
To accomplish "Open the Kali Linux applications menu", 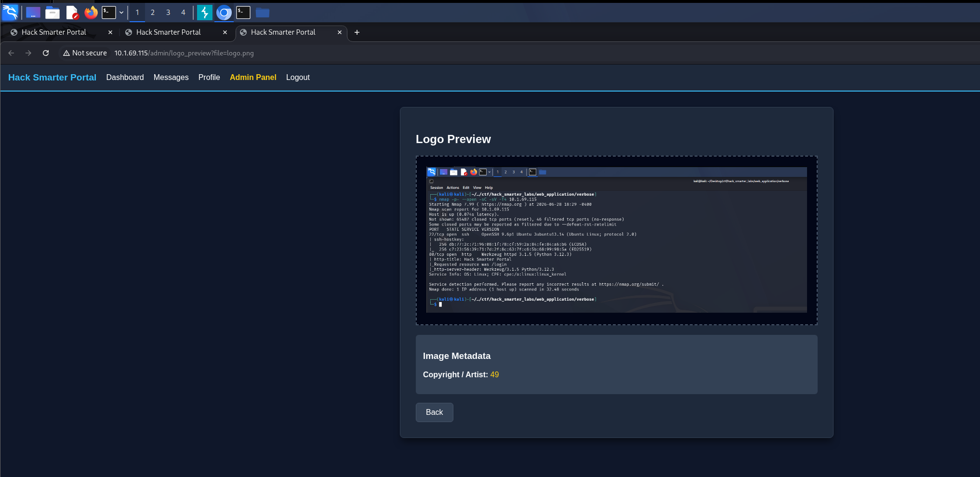I will (x=10, y=13).
